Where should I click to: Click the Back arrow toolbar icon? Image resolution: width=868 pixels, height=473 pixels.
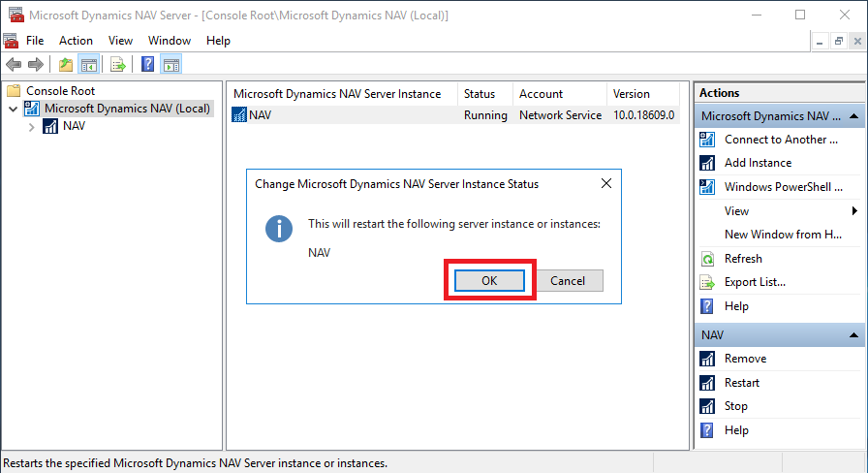point(14,65)
